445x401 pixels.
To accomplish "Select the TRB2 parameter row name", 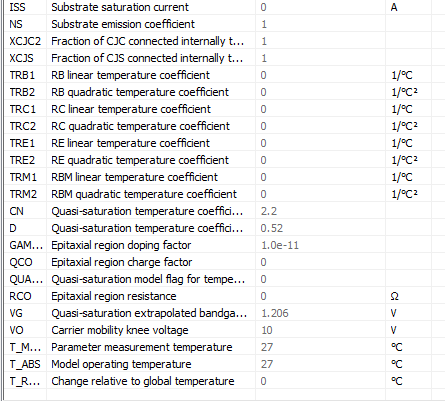I will pyautogui.click(x=22, y=92).
